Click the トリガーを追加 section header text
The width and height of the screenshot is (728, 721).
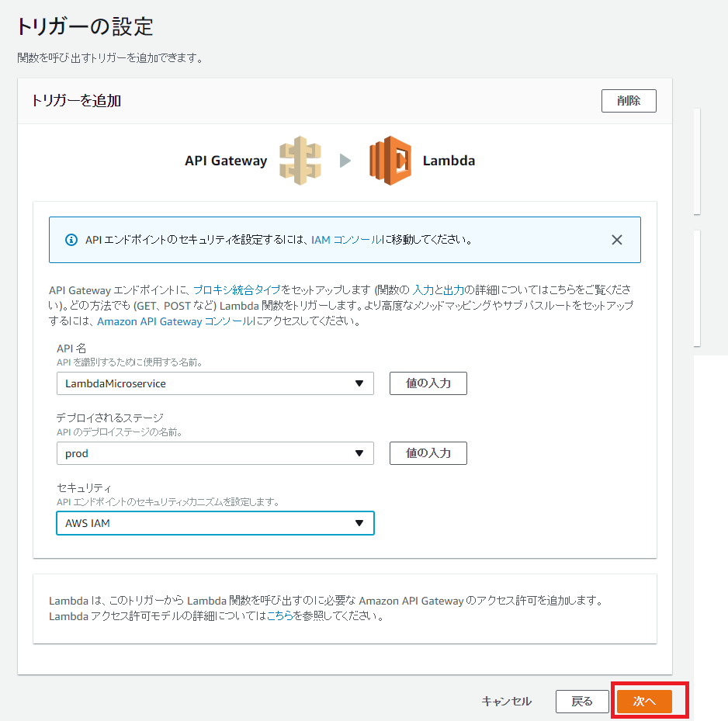(x=77, y=101)
